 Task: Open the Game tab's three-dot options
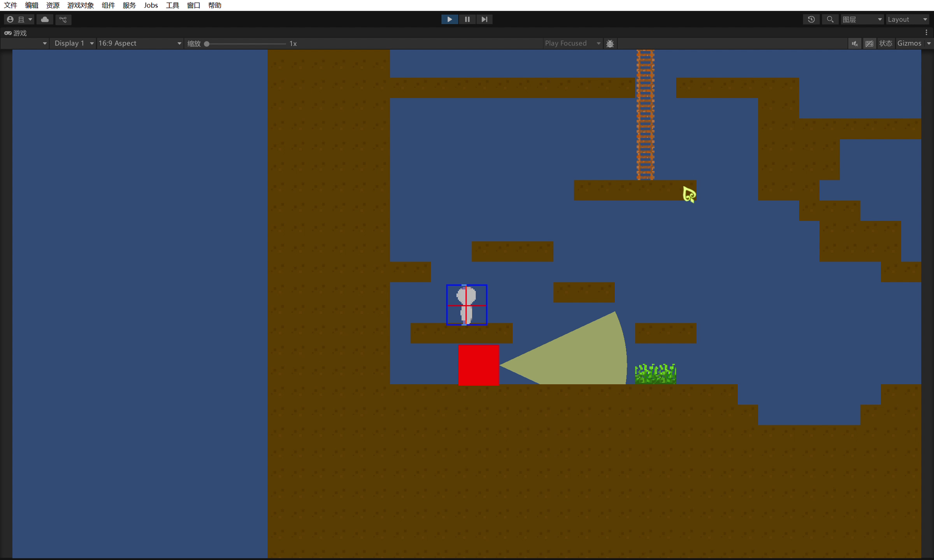tap(926, 33)
